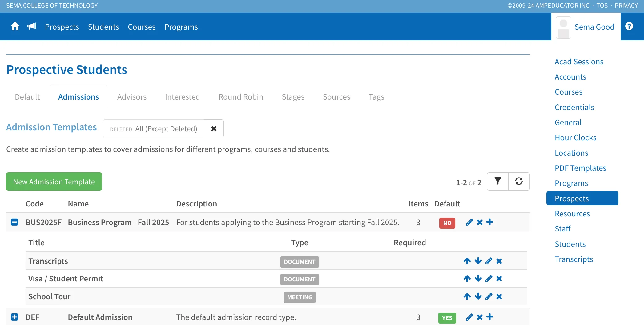Image resolution: width=644 pixels, height=331 pixels.
Task: Open the help question mark icon
Action: pyautogui.click(x=629, y=26)
